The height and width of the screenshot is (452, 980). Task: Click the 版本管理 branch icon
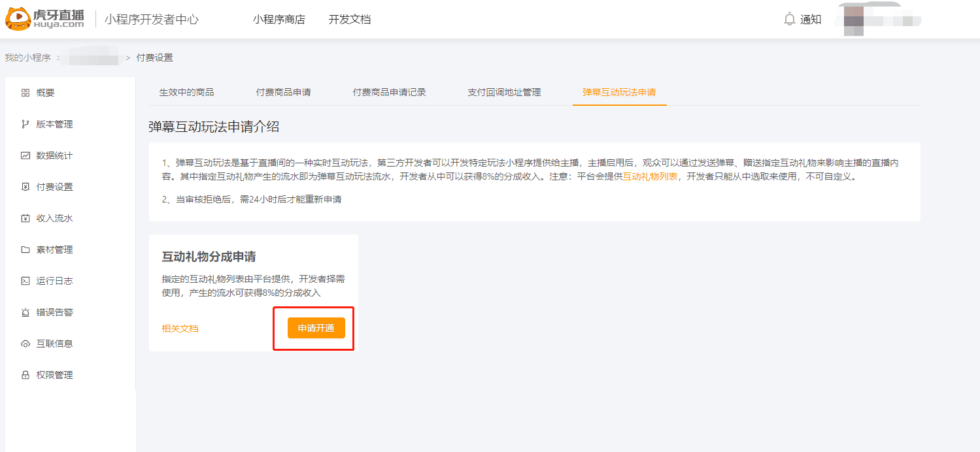[x=25, y=125]
